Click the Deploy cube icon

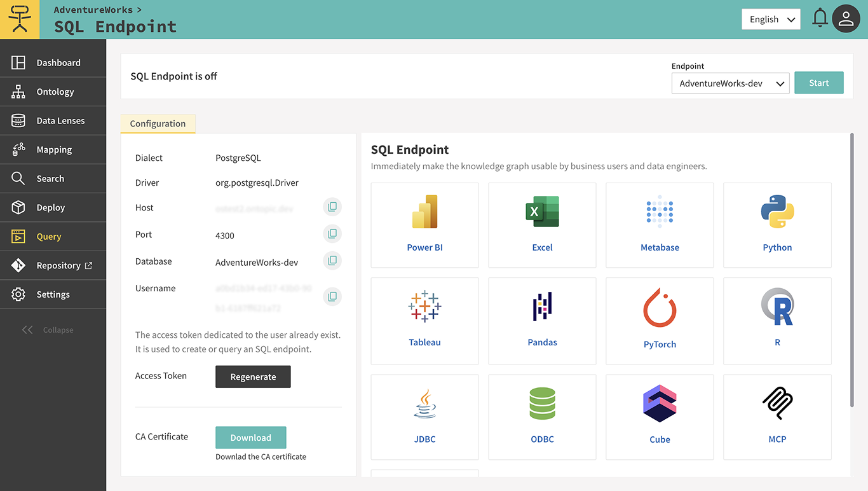(18, 207)
